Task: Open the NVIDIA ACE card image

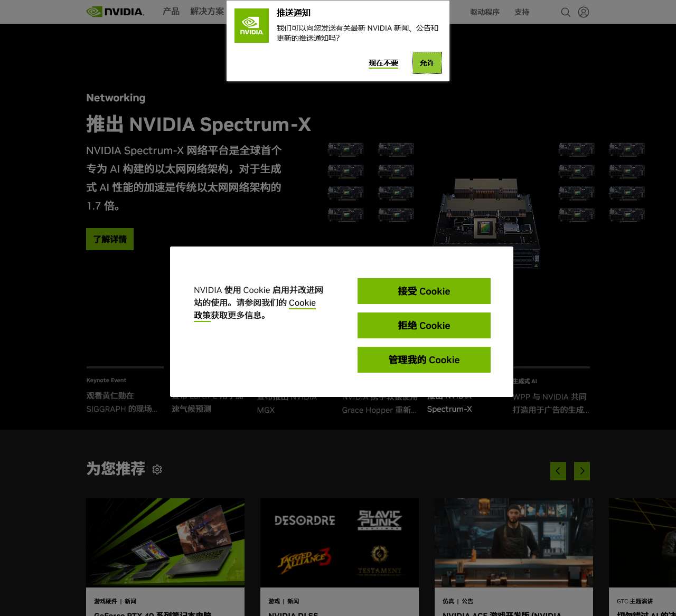Action: tap(514, 543)
